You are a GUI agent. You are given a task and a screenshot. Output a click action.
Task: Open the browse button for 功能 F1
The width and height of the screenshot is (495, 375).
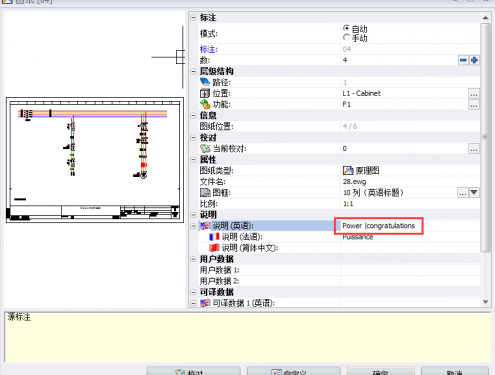(x=474, y=105)
